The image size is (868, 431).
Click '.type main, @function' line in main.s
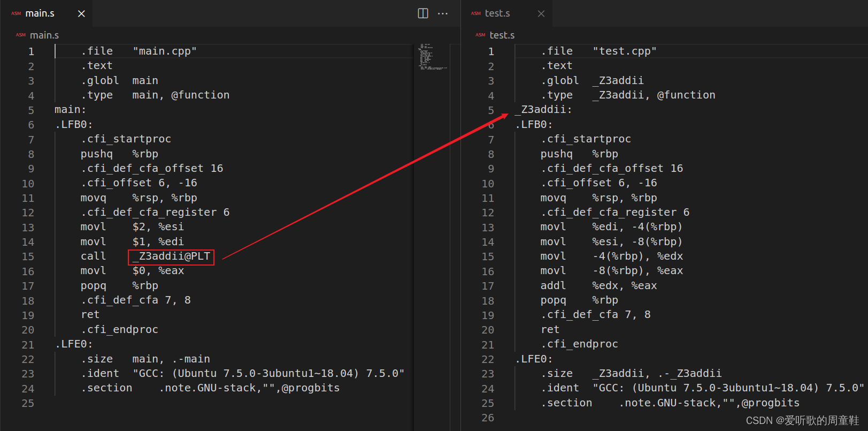tap(155, 95)
